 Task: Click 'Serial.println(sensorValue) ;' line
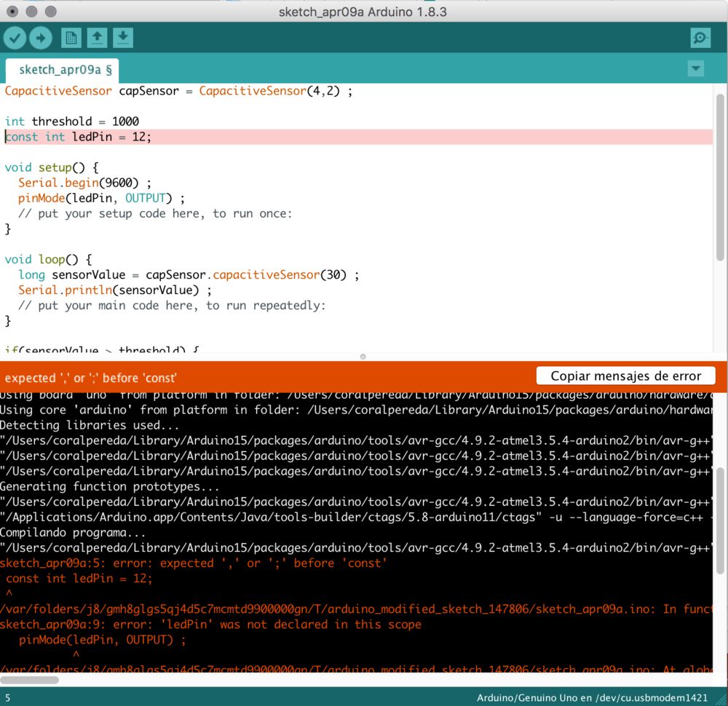[x=115, y=290]
